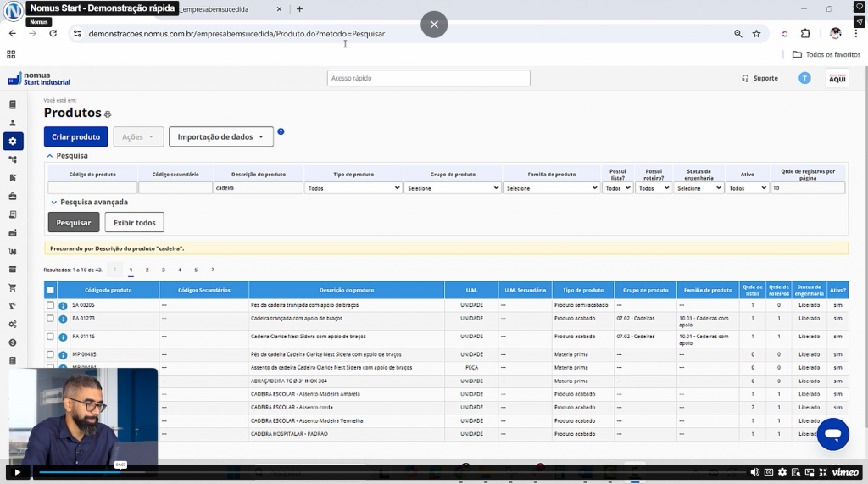Tick the checkbox for product PA 01273

tap(51, 319)
